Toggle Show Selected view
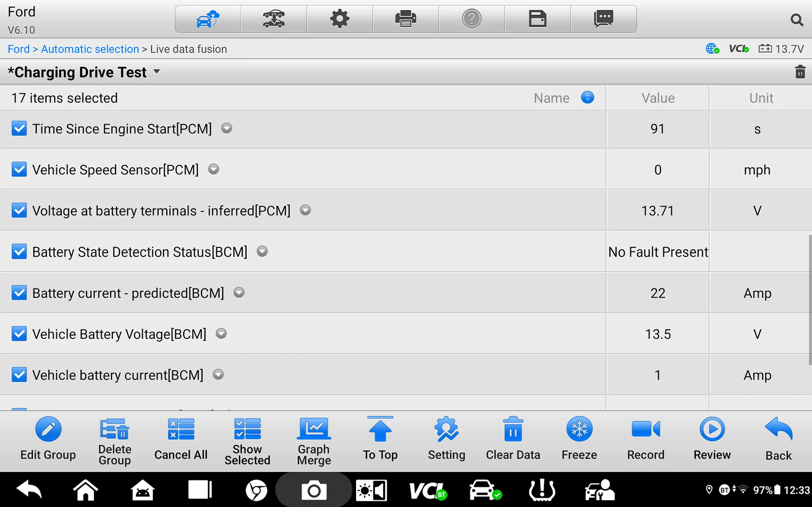This screenshot has height=507, width=812. pyautogui.click(x=247, y=442)
